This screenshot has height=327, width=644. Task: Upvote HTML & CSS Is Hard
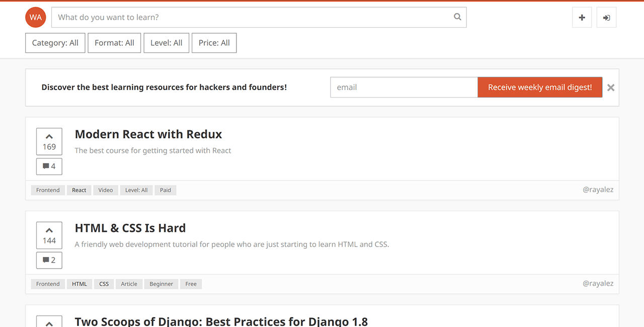coord(49,235)
